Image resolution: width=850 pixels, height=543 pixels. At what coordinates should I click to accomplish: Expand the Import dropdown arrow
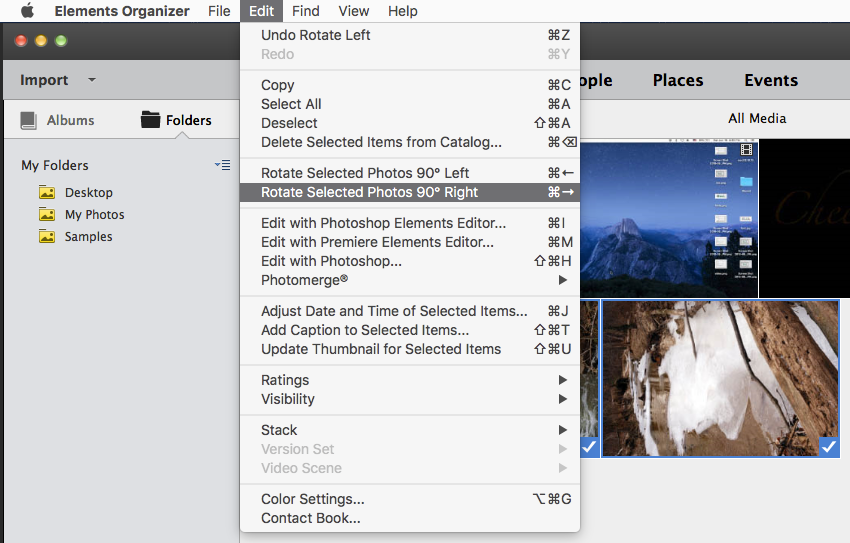coord(92,80)
